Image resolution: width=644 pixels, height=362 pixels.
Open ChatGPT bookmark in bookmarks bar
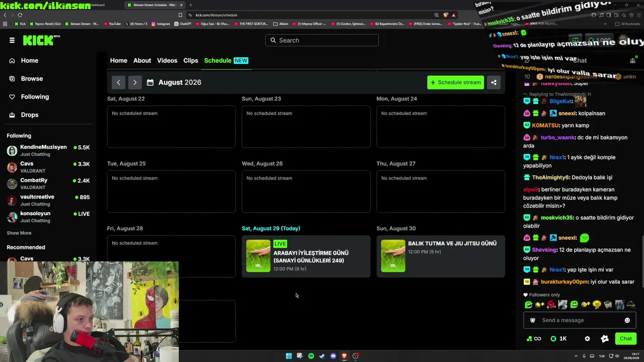point(183,24)
